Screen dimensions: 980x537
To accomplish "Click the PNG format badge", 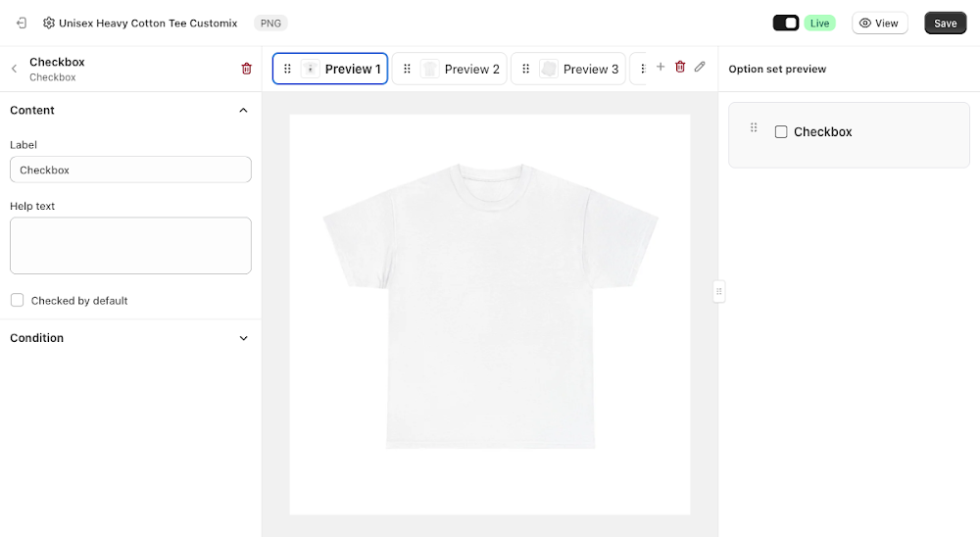I will click(270, 24).
